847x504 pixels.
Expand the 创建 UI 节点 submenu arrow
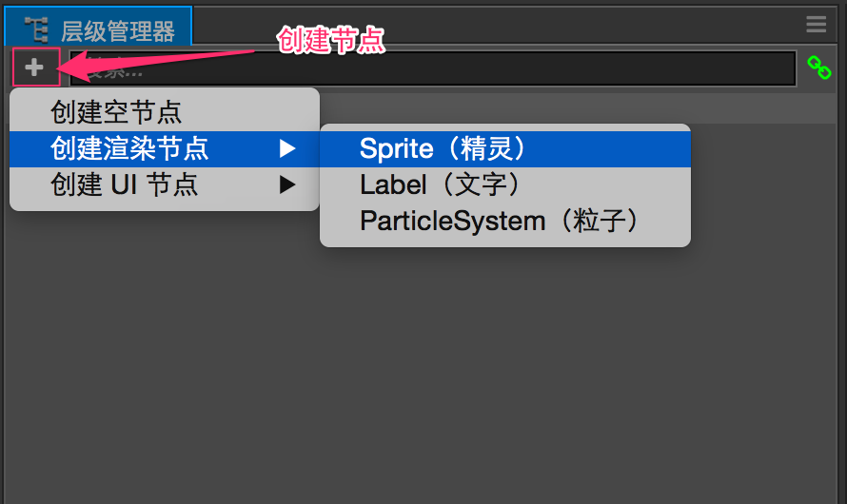click(x=287, y=185)
